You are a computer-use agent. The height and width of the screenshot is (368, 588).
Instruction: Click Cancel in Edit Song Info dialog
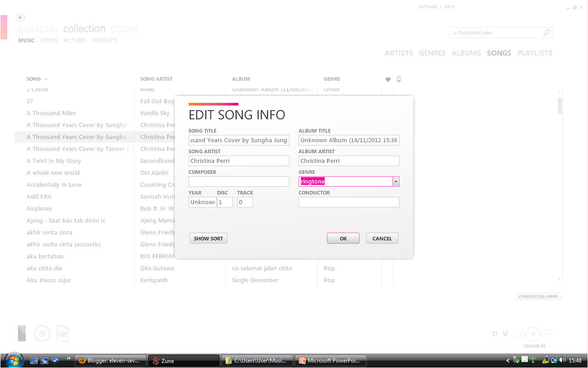click(382, 239)
